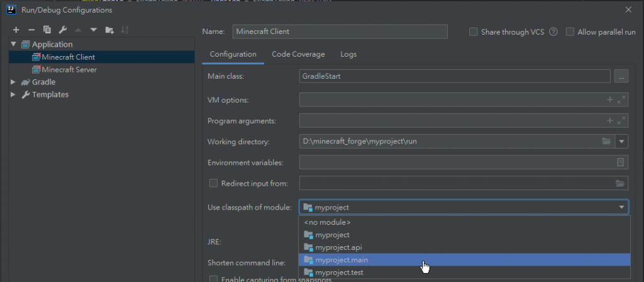Move configuration down arrow
Viewport: 644px width, 282px height.
[x=93, y=30]
